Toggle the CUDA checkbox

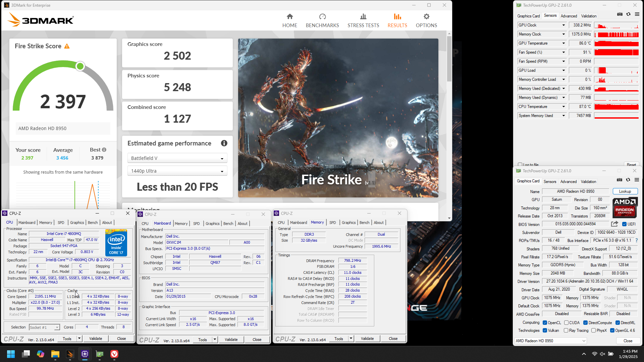tap(566, 323)
